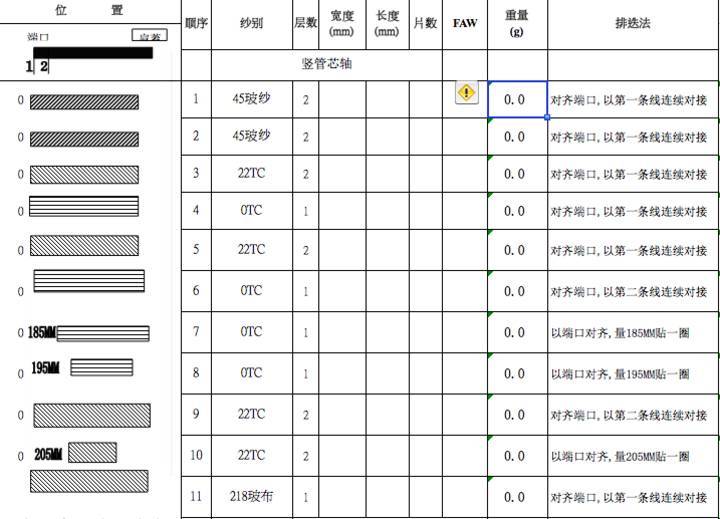Select the weight cell in row 1
This screenshot has width=720, height=519.
click(x=518, y=100)
